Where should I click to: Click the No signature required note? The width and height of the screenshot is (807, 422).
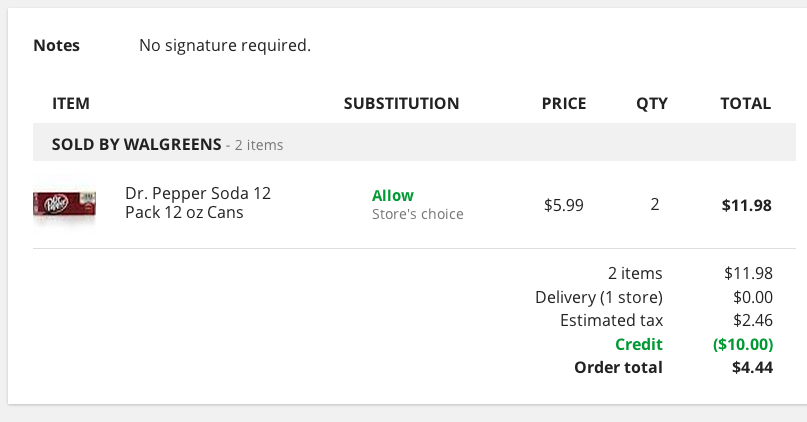point(225,45)
